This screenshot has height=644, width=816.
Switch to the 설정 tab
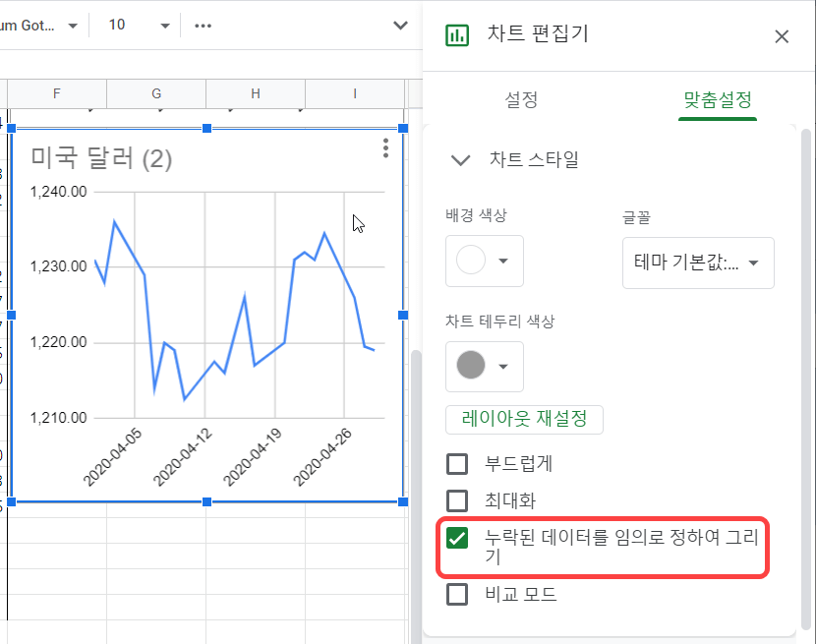(521, 99)
